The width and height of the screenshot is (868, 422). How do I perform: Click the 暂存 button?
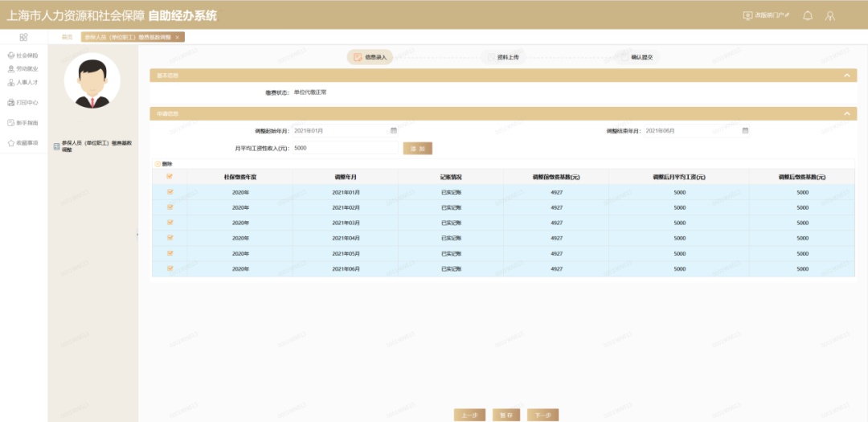point(506,416)
